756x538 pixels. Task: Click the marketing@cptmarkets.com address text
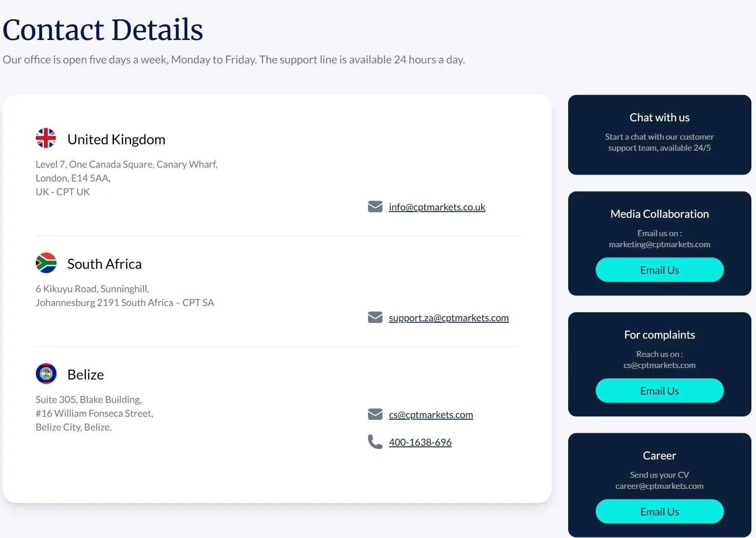(659, 244)
